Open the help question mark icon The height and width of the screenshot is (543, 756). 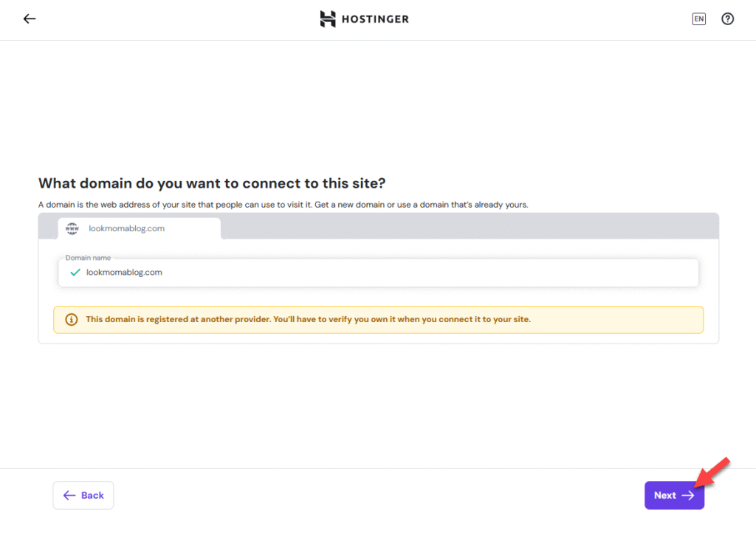(727, 19)
